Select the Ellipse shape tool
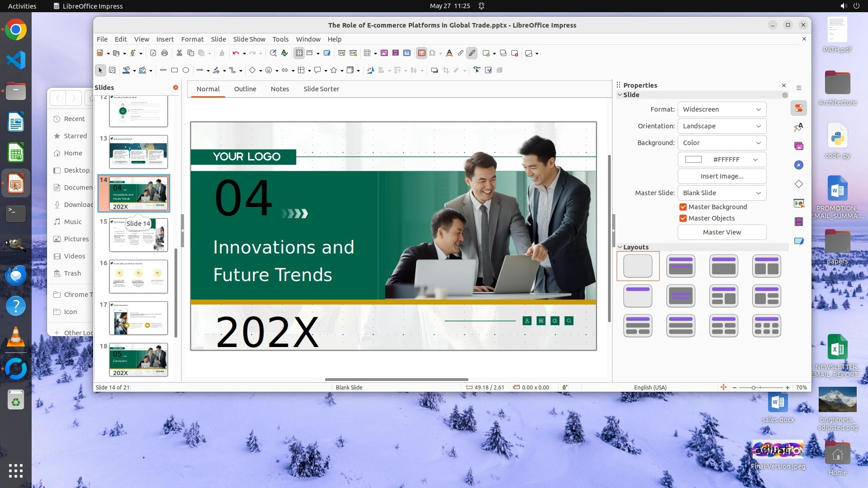The height and width of the screenshot is (488, 868). 186,70
